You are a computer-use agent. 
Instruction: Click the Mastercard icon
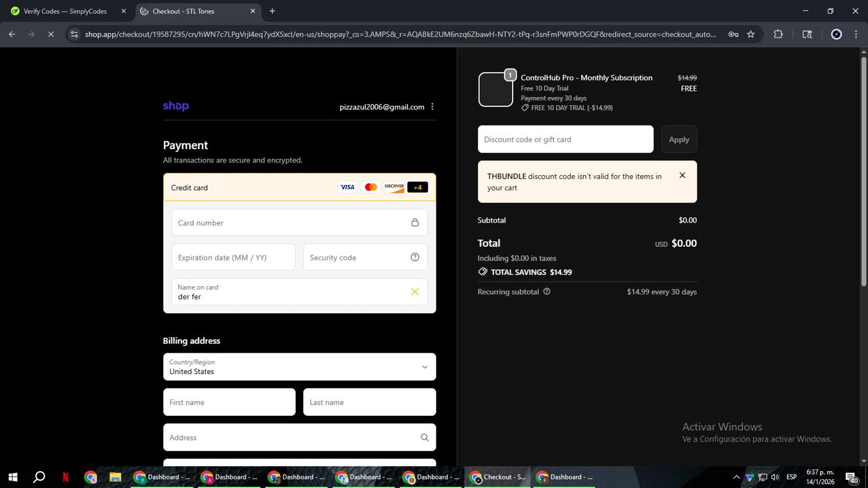371,187
